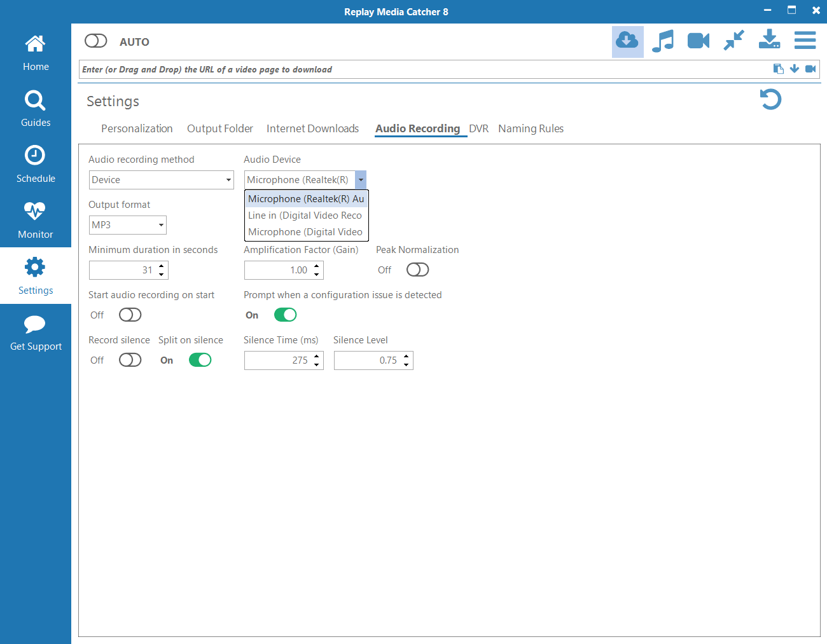Viewport: 827px width, 644px height.
Task: Decrease Minimum duration in seconds
Action: tap(162, 275)
